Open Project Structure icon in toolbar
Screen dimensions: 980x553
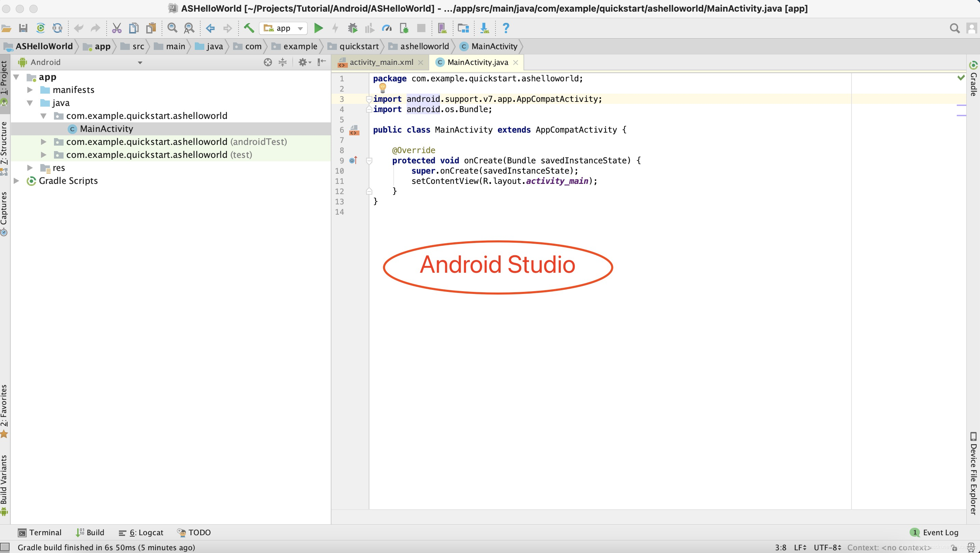pyautogui.click(x=463, y=28)
